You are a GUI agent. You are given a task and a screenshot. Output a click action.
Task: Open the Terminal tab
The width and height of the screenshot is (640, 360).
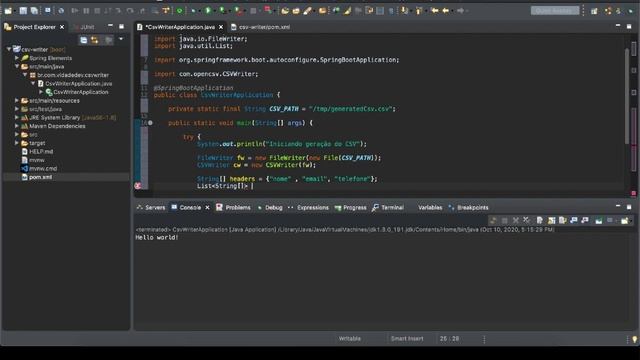tap(388, 207)
